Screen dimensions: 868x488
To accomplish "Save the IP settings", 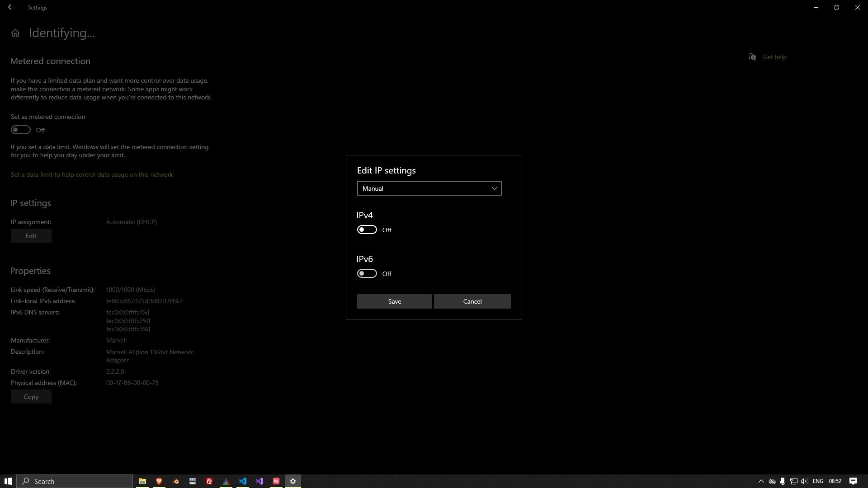I will tap(394, 301).
